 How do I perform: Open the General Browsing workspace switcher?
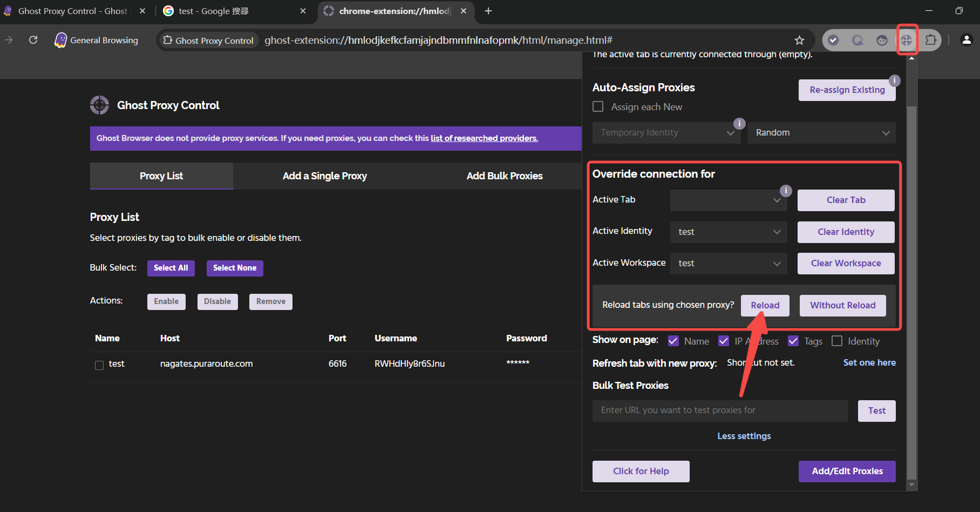point(97,40)
